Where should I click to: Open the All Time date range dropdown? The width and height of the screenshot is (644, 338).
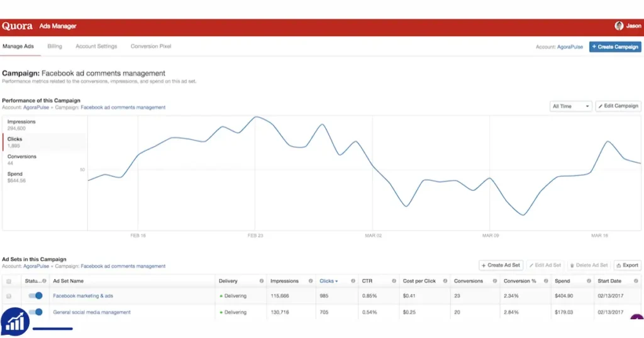[570, 106]
